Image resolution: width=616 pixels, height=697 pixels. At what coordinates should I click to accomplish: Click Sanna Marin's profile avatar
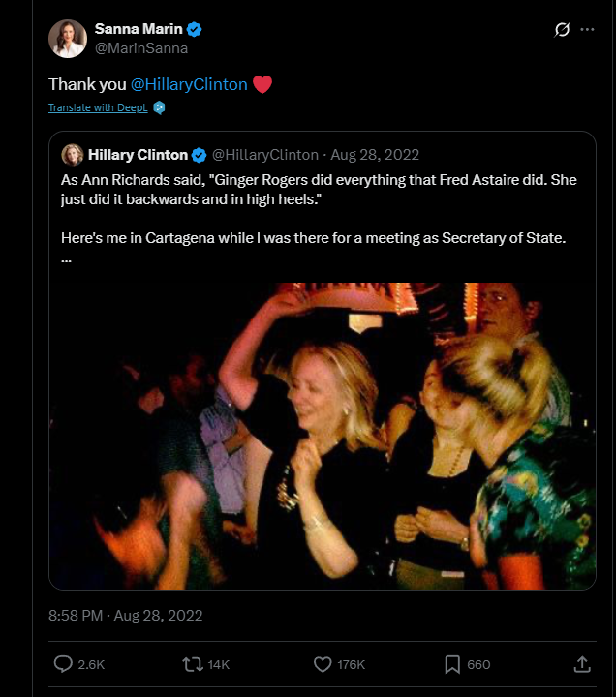click(x=67, y=38)
